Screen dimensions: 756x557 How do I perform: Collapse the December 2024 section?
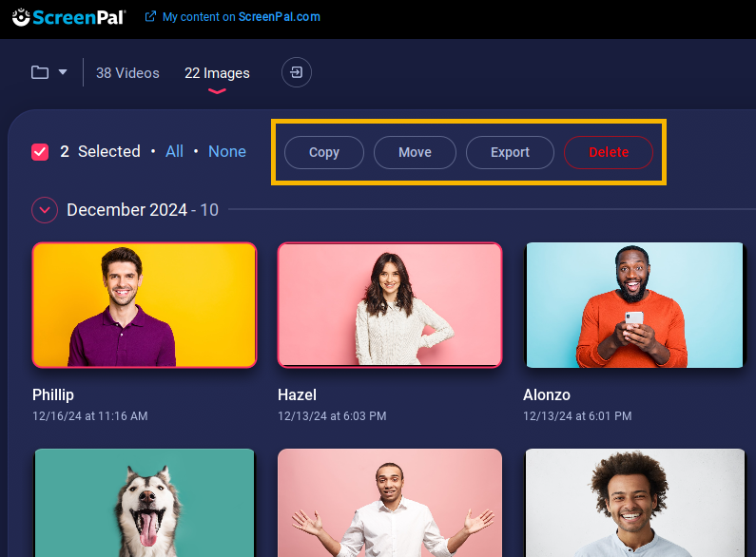(x=45, y=210)
